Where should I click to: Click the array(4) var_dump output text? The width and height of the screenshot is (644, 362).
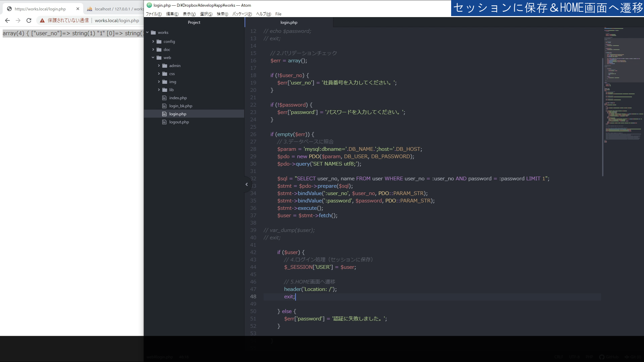pyautogui.click(x=73, y=33)
